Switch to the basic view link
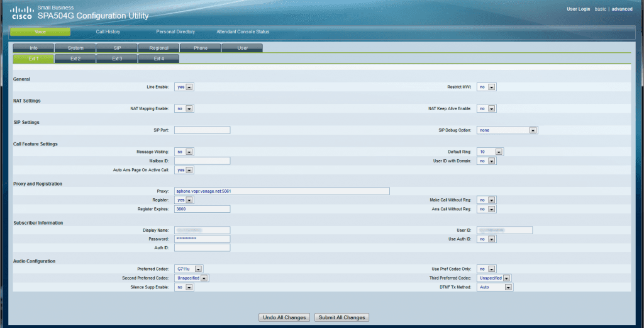The image size is (644, 328). pyautogui.click(x=601, y=9)
